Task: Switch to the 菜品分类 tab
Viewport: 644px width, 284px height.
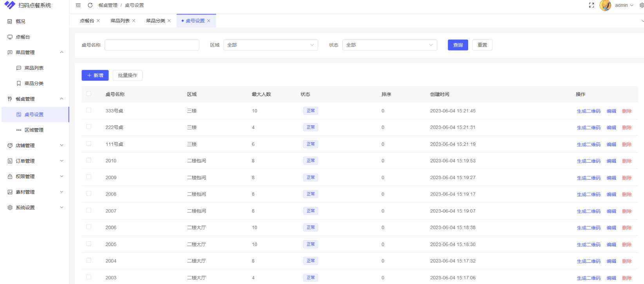Action: click(x=156, y=21)
